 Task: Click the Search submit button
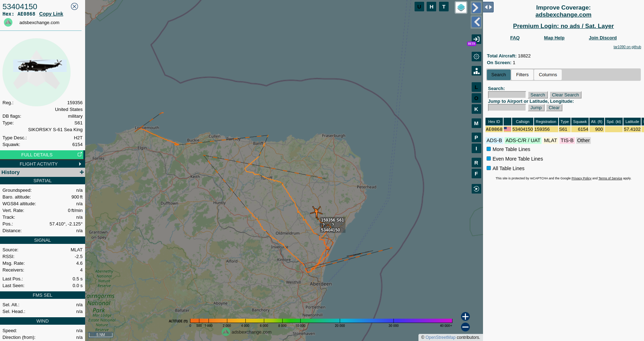pyautogui.click(x=538, y=95)
